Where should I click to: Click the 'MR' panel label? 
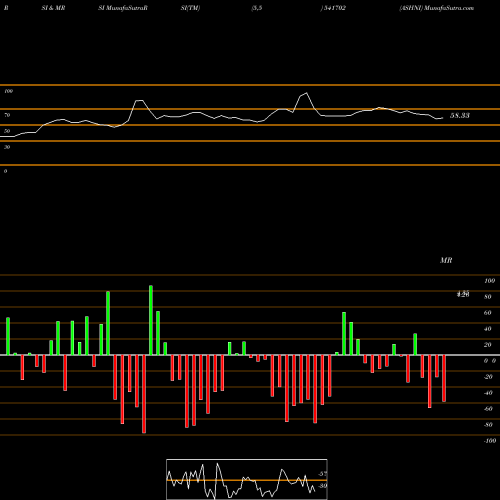tap(446, 260)
